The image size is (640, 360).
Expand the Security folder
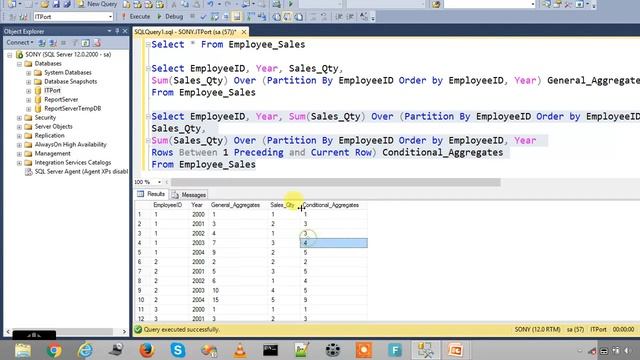[x=19, y=118]
